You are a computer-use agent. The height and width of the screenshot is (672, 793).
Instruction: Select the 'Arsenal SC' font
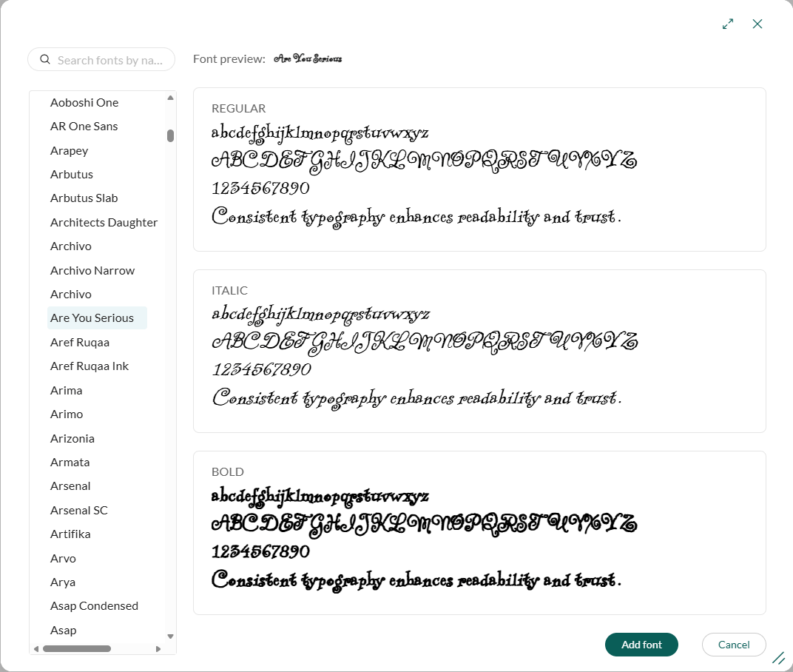click(x=78, y=510)
